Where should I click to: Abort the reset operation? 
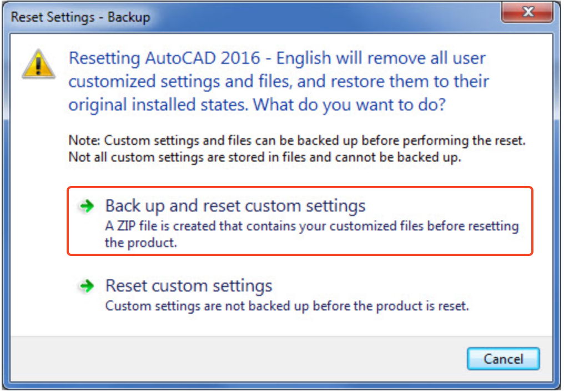(x=502, y=359)
